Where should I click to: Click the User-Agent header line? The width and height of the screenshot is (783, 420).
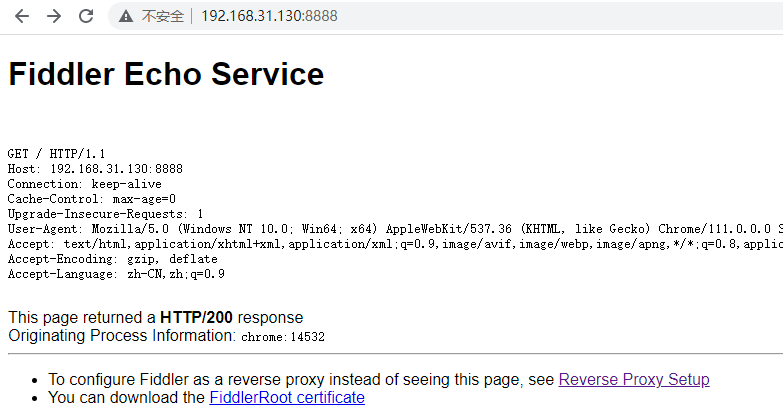click(x=395, y=229)
